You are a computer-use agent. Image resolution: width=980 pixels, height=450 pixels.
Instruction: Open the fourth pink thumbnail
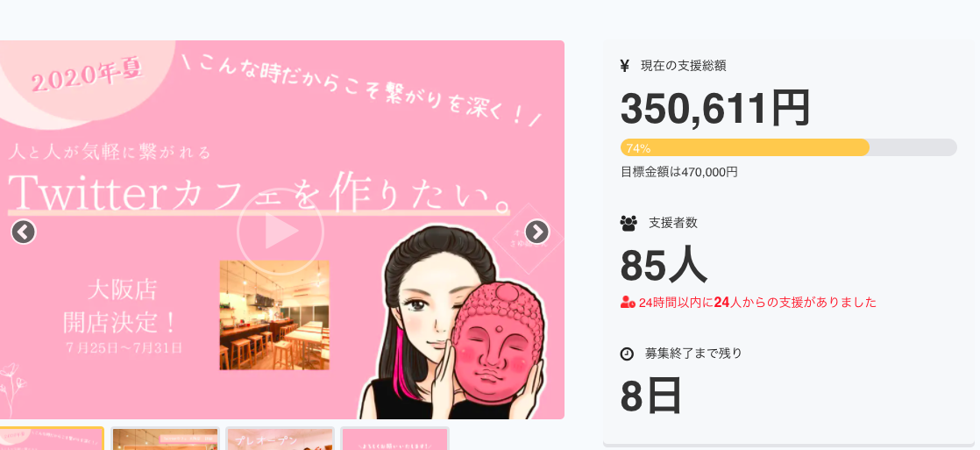[395, 439]
